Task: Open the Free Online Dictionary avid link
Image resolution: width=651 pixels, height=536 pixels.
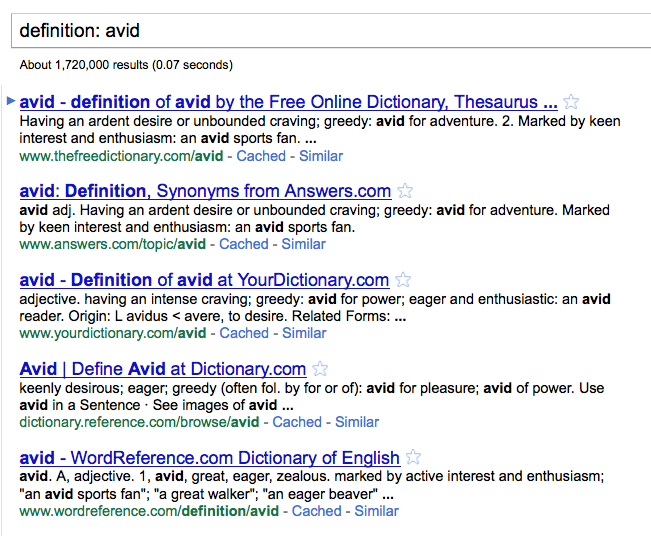Action: pyautogui.click(x=288, y=102)
